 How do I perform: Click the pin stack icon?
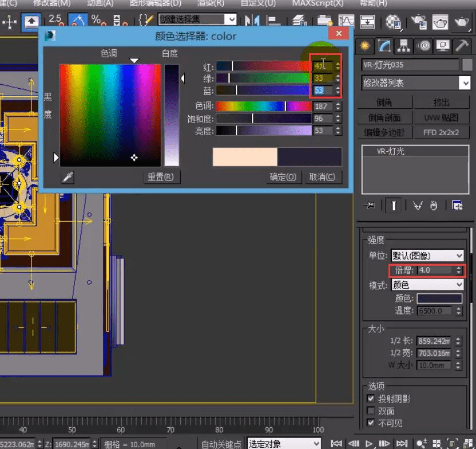[371, 206]
